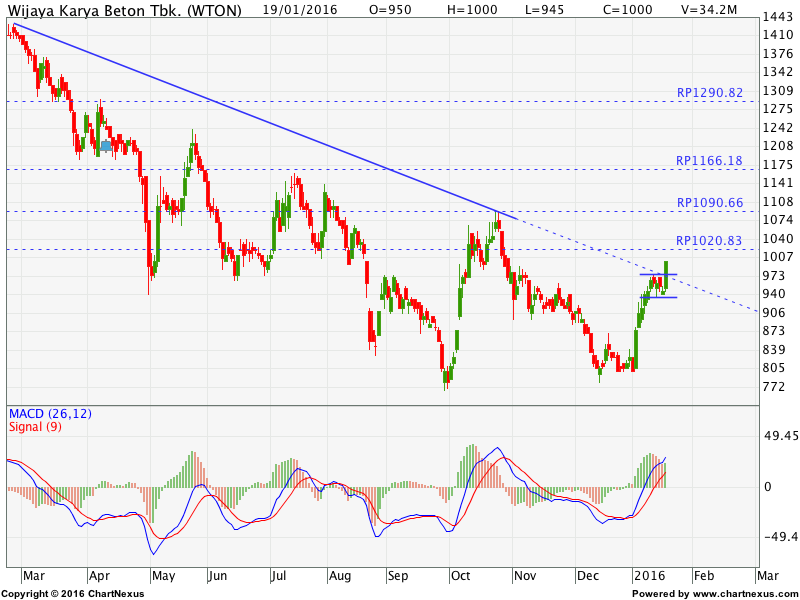Click the blue square marker on the April candles

106,146
